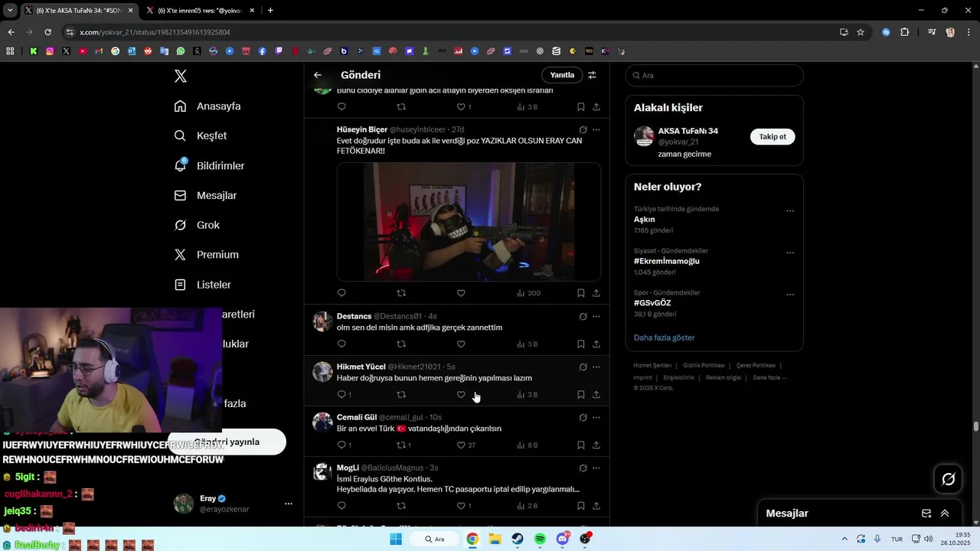Click the browser page scrollbar thumb

tap(976, 426)
